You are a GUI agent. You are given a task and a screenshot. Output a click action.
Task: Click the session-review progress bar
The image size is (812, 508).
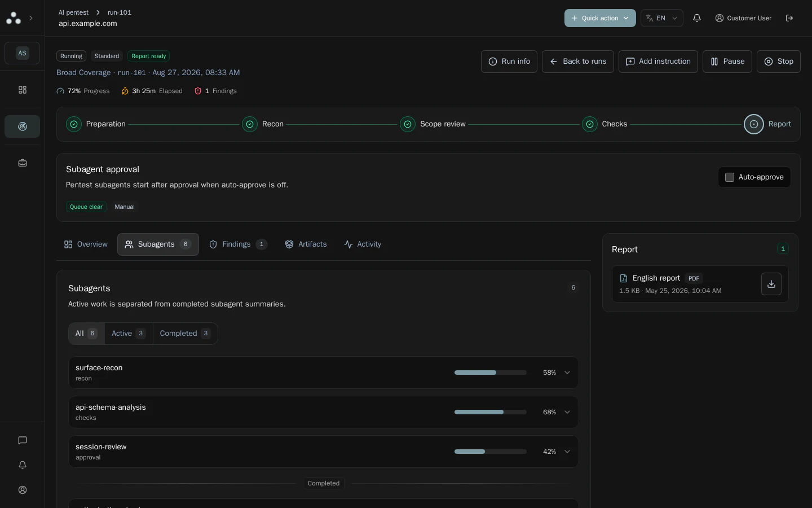pyautogui.click(x=491, y=452)
